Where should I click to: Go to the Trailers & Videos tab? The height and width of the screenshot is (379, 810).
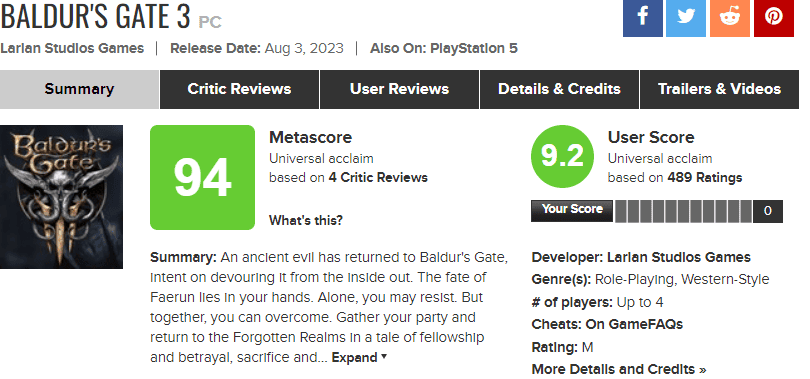click(x=720, y=89)
